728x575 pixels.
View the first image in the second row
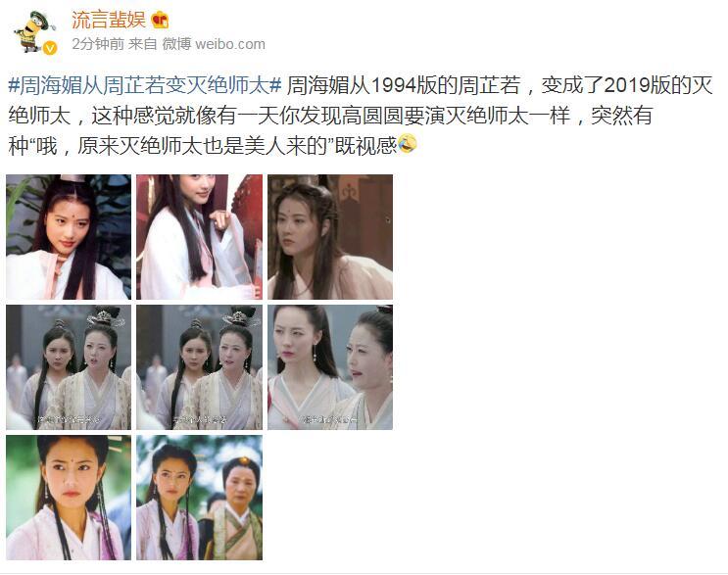pyautogui.click(x=69, y=367)
